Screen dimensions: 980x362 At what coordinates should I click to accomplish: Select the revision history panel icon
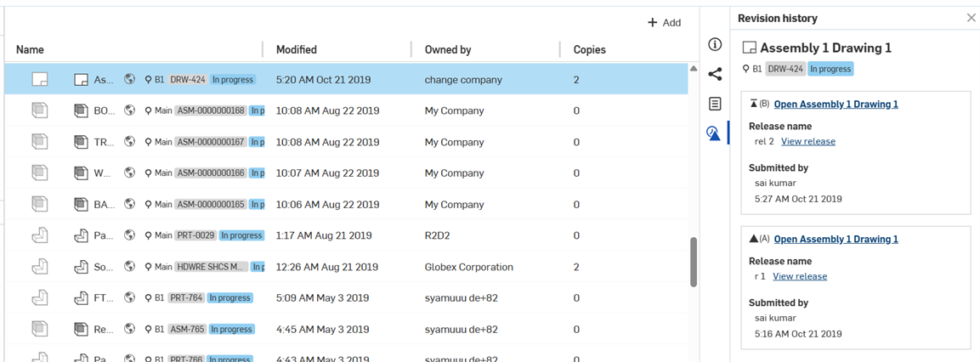[x=714, y=133]
